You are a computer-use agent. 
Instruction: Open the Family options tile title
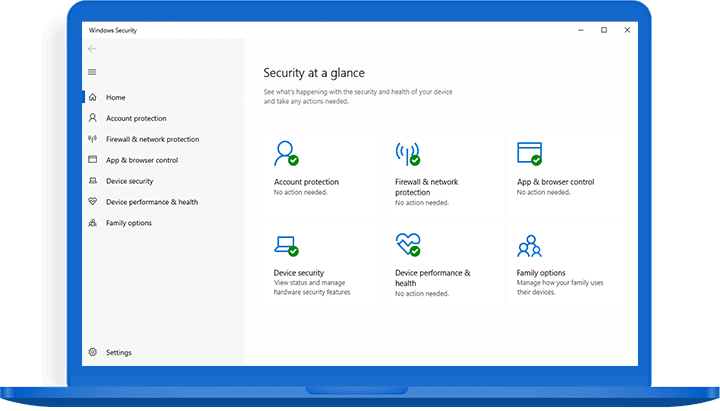tap(541, 273)
